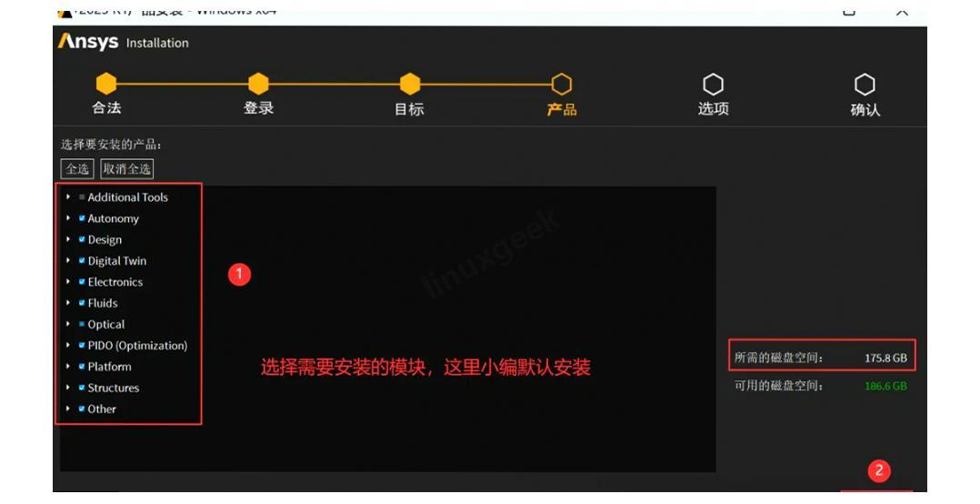
Task: Click the 产品 step hexagon icon
Action: point(561,84)
